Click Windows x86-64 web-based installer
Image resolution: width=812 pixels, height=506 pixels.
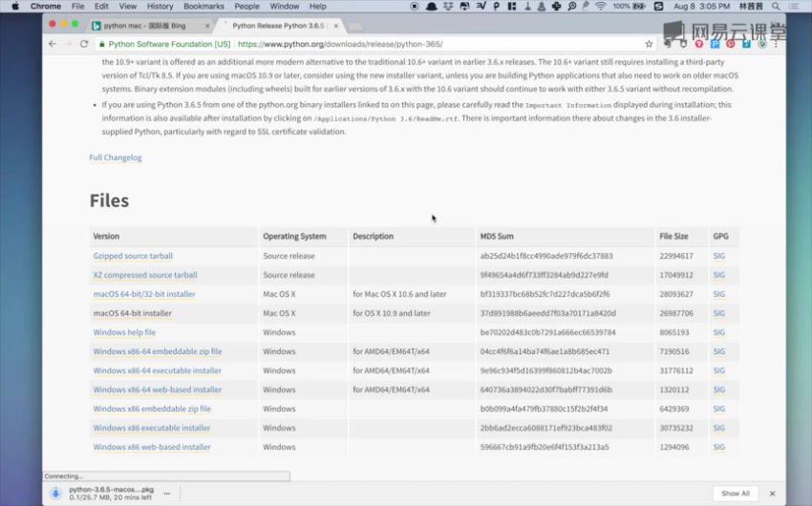point(158,390)
